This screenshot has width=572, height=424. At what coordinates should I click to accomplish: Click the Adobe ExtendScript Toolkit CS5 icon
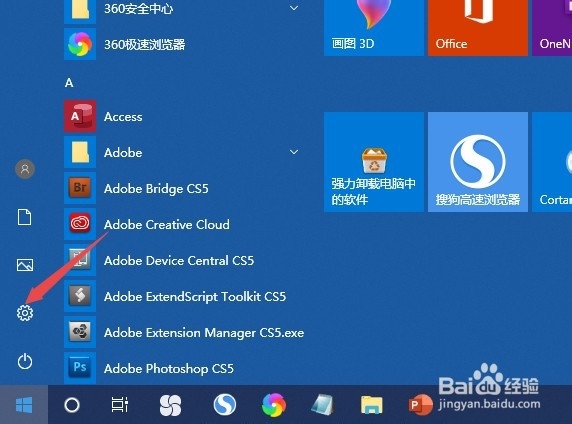tap(80, 296)
